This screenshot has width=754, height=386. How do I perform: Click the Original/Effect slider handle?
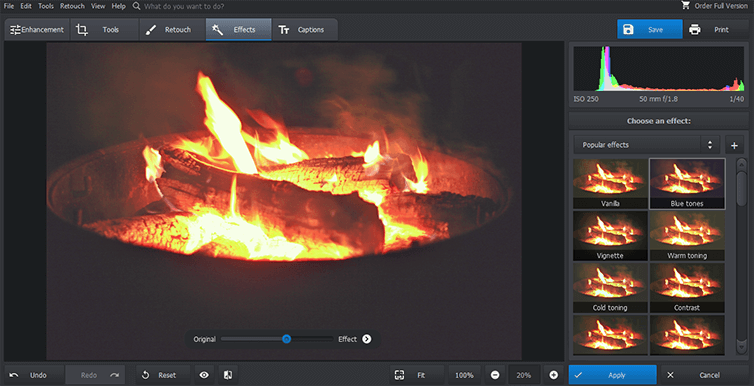coord(286,339)
